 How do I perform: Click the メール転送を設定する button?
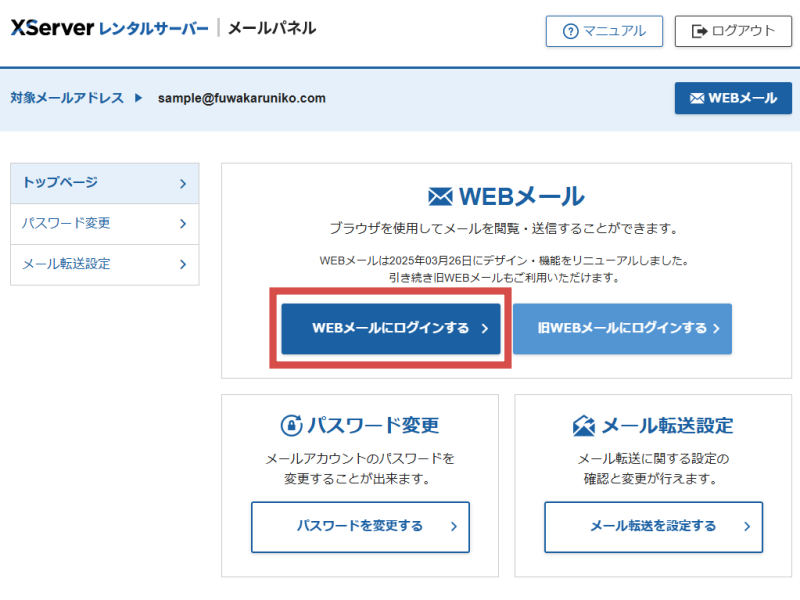tap(654, 527)
